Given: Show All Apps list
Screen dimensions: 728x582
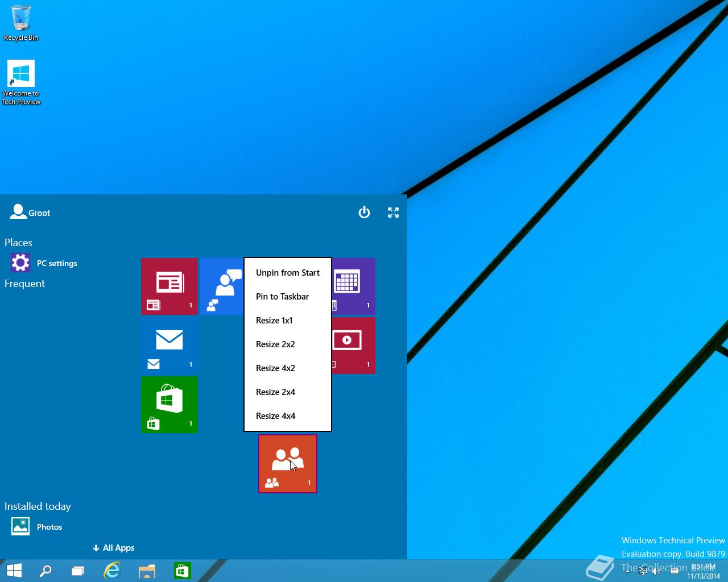Looking at the screenshot, I should [114, 548].
